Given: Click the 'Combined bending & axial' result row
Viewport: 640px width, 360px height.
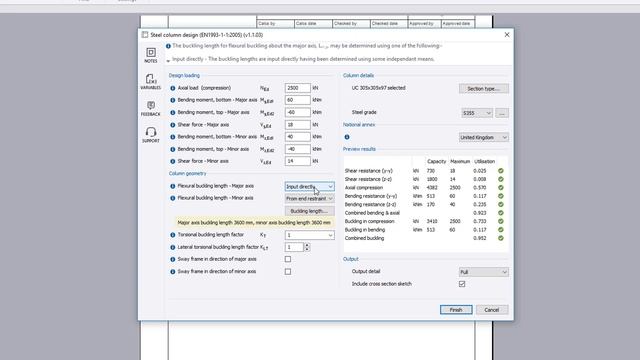Looking at the screenshot, I should (424, 213).
